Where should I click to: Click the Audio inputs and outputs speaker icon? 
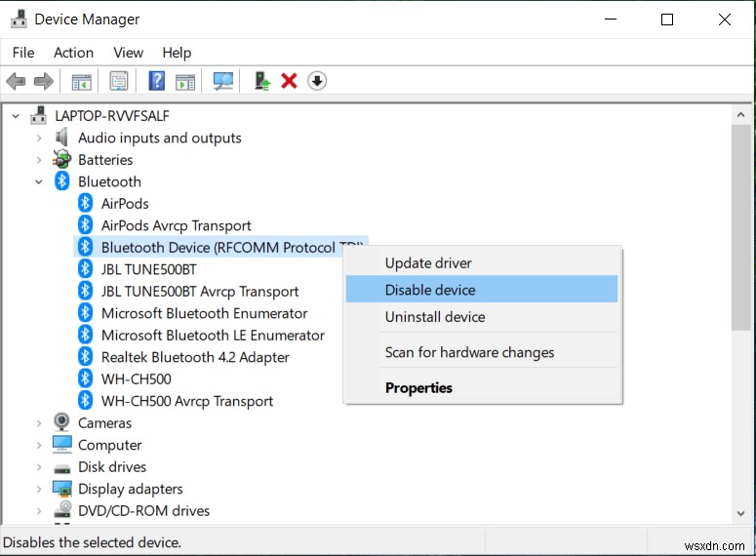pyautogui.click(x=61, y=138)
